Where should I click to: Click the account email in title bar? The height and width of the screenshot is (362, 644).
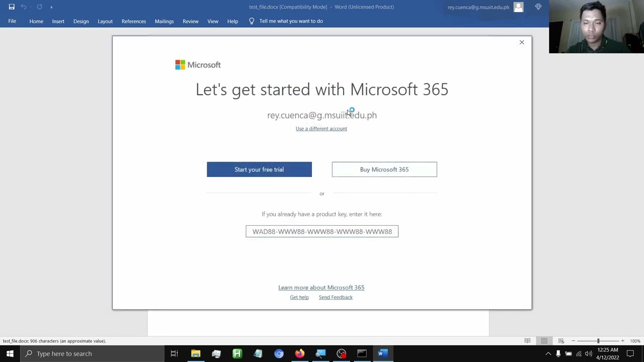tap(478, 7)
